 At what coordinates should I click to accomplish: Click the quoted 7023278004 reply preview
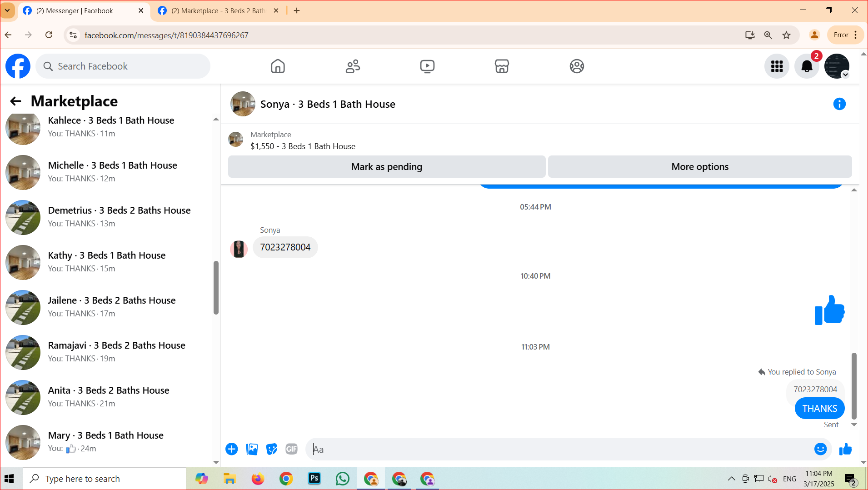815,390
